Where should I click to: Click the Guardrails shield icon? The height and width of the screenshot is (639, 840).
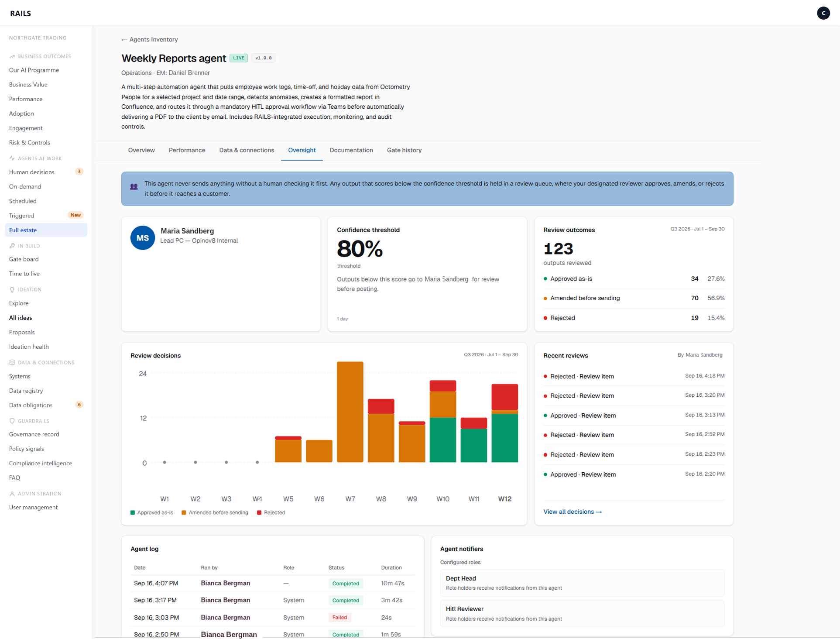tap(12, 421)
